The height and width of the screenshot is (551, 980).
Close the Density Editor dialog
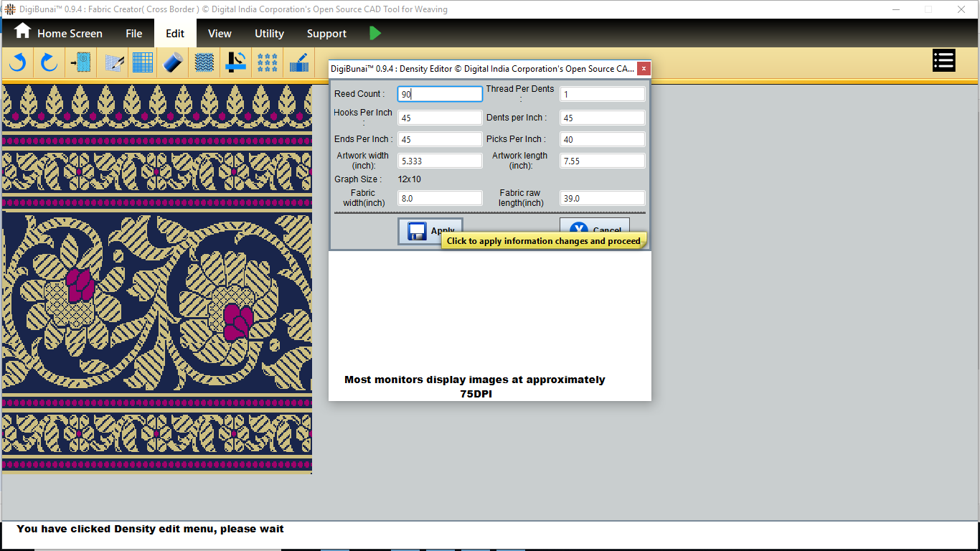coord(644,69)
